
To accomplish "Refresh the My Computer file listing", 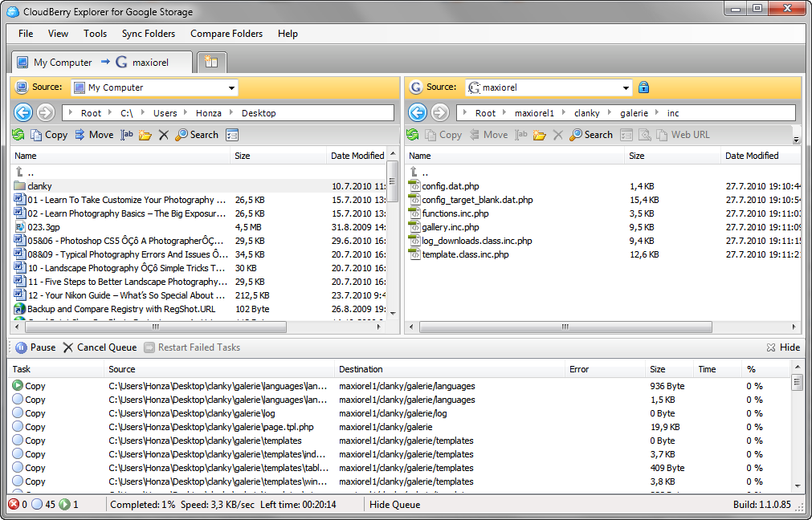I will 18,134.
